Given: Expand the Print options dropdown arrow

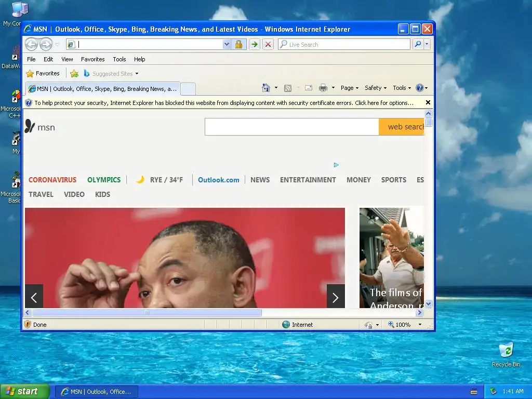Looking at the screenshot, I should point(333,88).
